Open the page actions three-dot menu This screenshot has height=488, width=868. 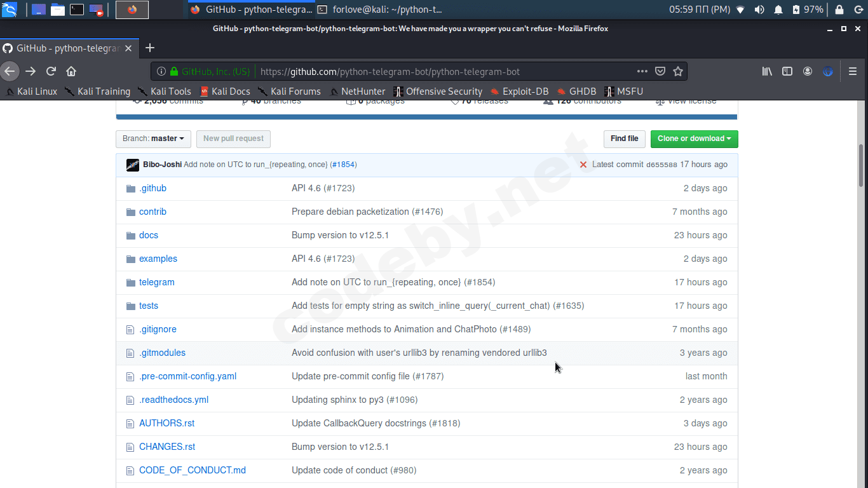[642, 71]
